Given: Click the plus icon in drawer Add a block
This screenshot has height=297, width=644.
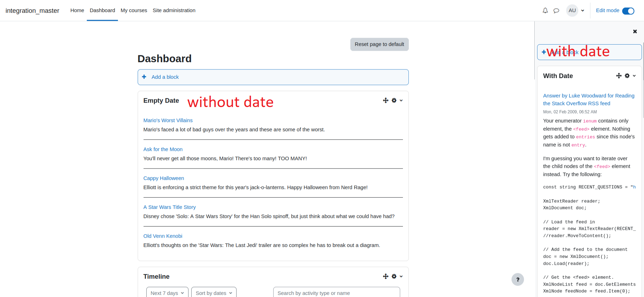Looking at the screenshot, I should point(544,52).
